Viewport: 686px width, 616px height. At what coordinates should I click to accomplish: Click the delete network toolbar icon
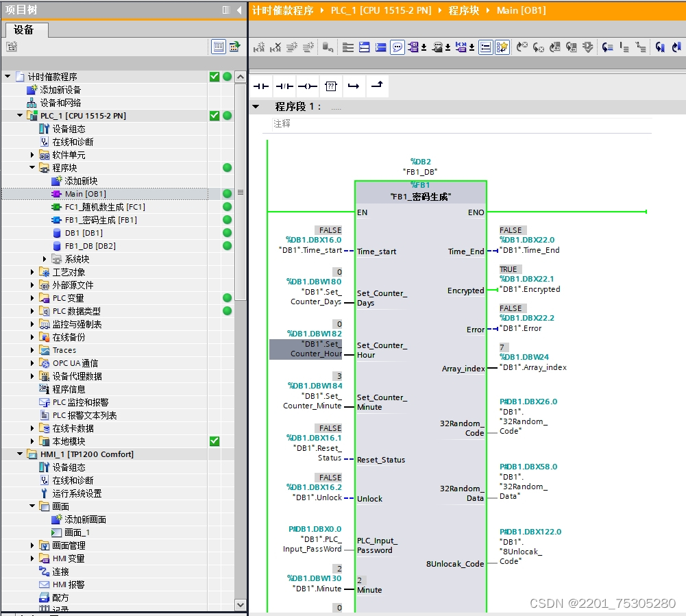coord(275,47)
